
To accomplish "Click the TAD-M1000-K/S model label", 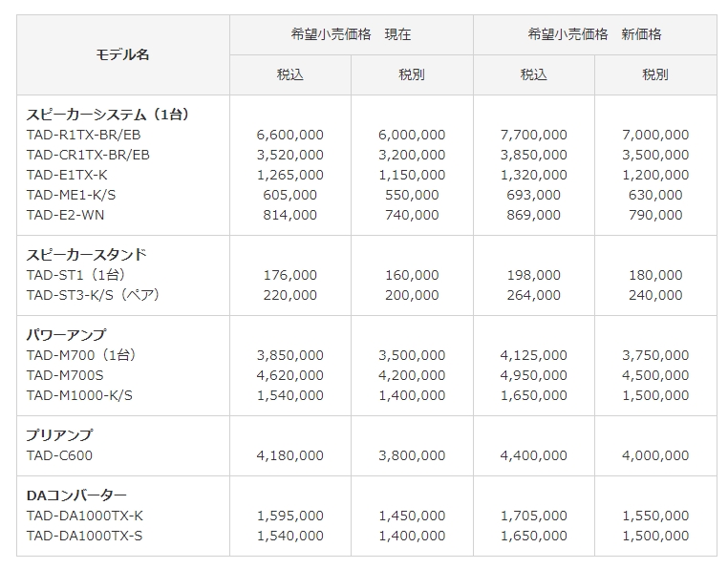I will point(79,395).
